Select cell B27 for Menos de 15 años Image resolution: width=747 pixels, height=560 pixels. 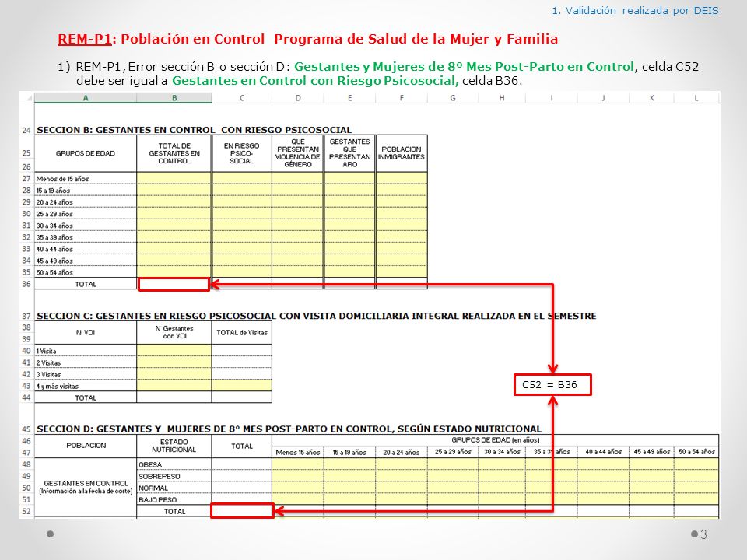click(174, 179)
